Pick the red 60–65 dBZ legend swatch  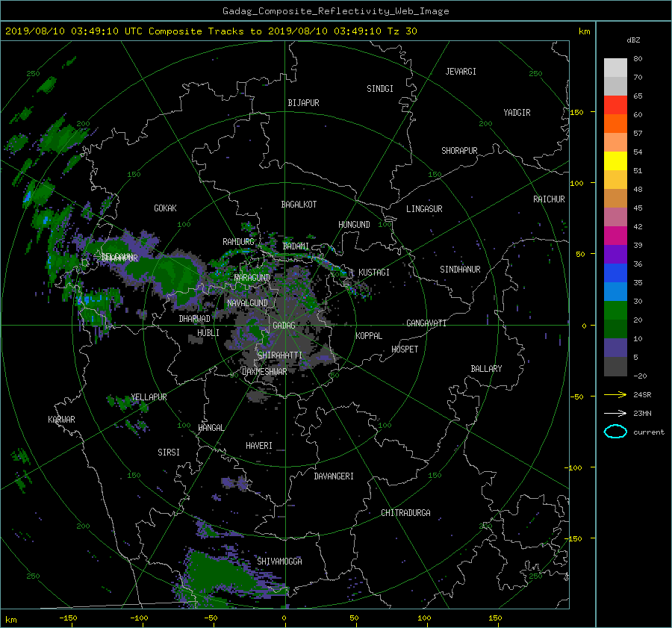pos(615,105)
